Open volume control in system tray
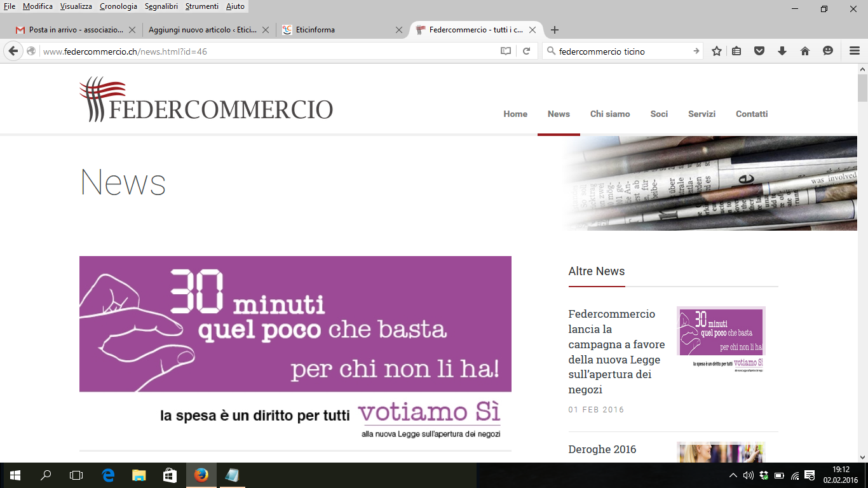The height and width of the screenshot is (488, 868). pyautogui.click(x=748, y=475)
